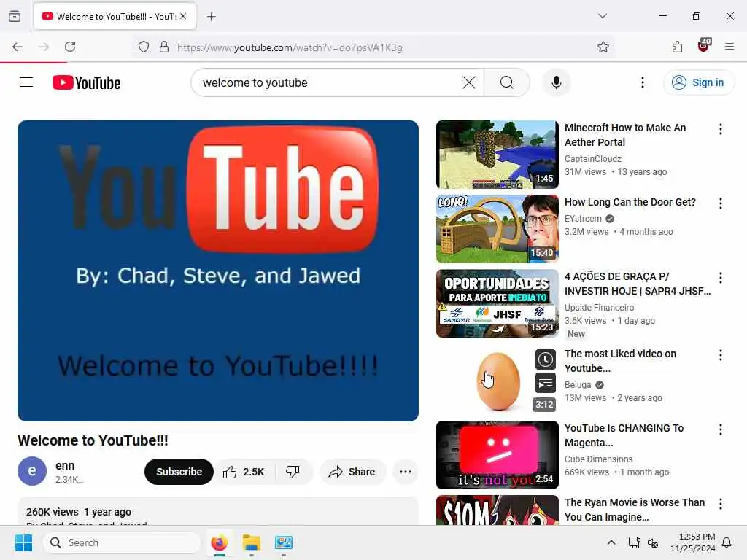Bookmark this page with the star

tap(603, 47)
